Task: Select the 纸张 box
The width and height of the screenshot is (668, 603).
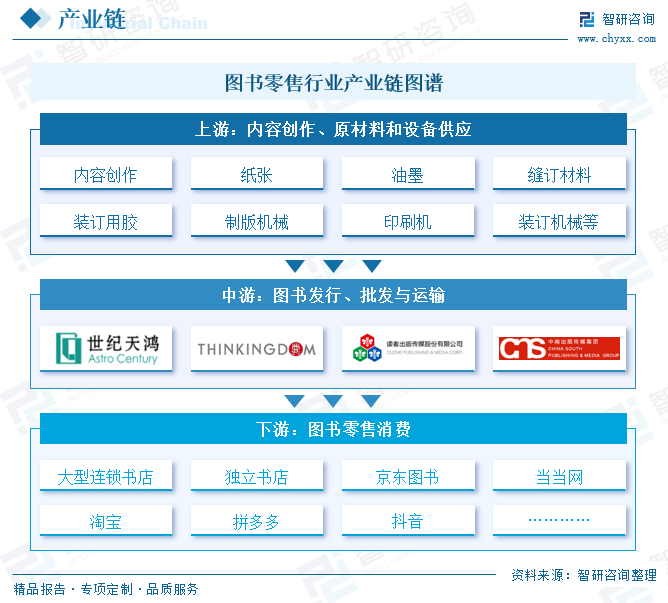Action: [x=257, y=173]
